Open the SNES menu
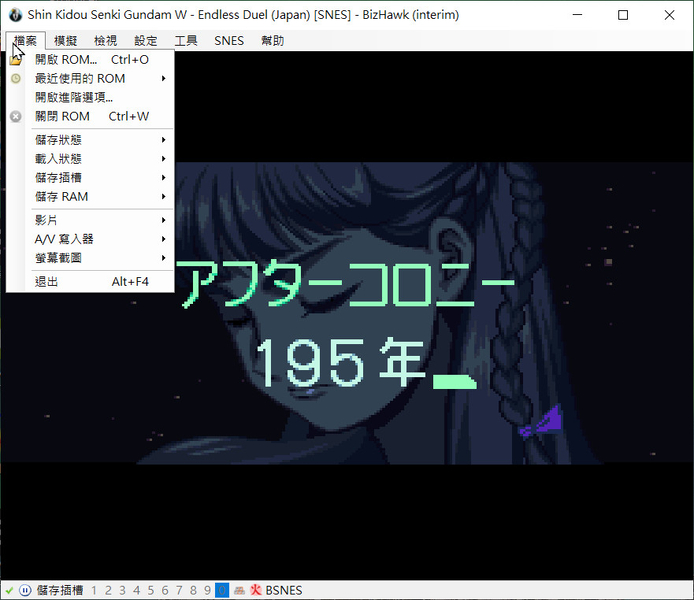Image resolution: width=694 pixels, height=600 pixels. click(229, 41)
